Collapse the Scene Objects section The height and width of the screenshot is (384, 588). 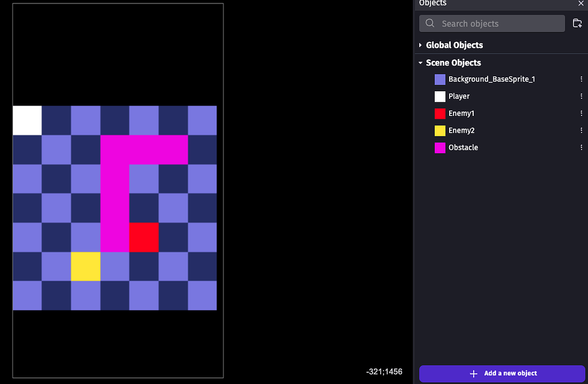421,63
